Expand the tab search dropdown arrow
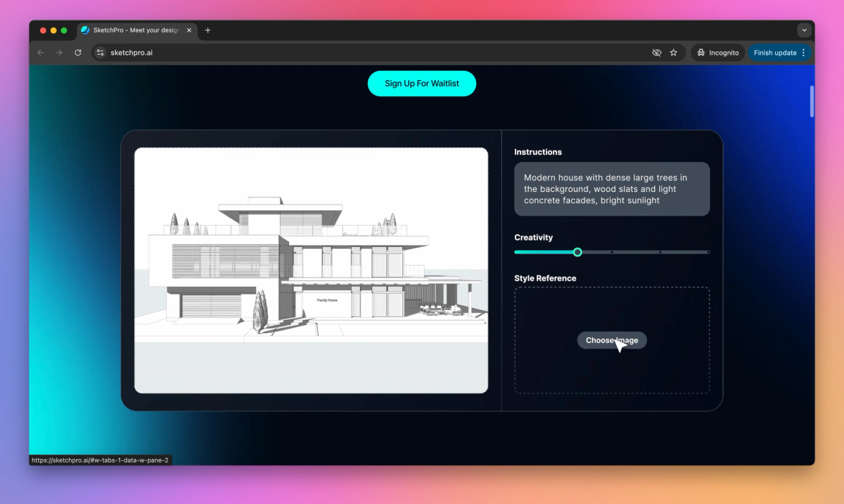The width and height of the screenshot is (844, 504). 804,30
